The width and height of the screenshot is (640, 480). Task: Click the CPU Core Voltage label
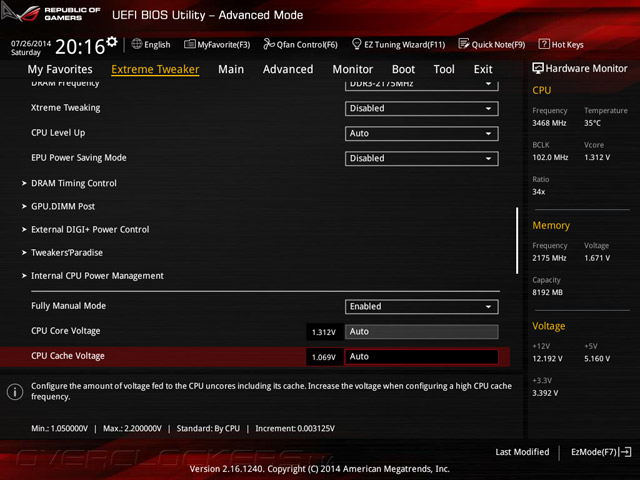click(66, 331)
